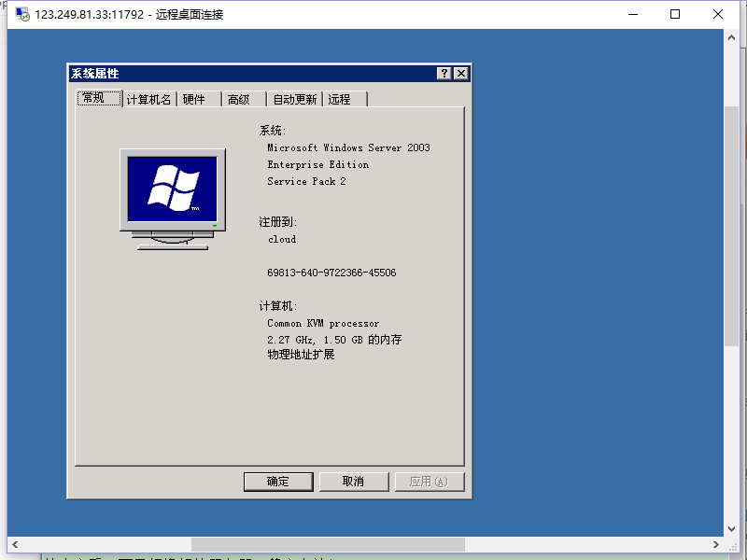
Task: Switch to the 高级 tab
Action: point(244,100)
